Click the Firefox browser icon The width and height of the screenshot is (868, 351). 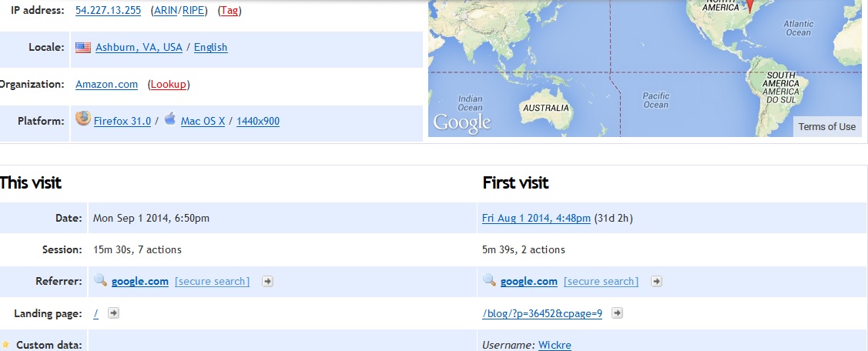click(83, 119)
